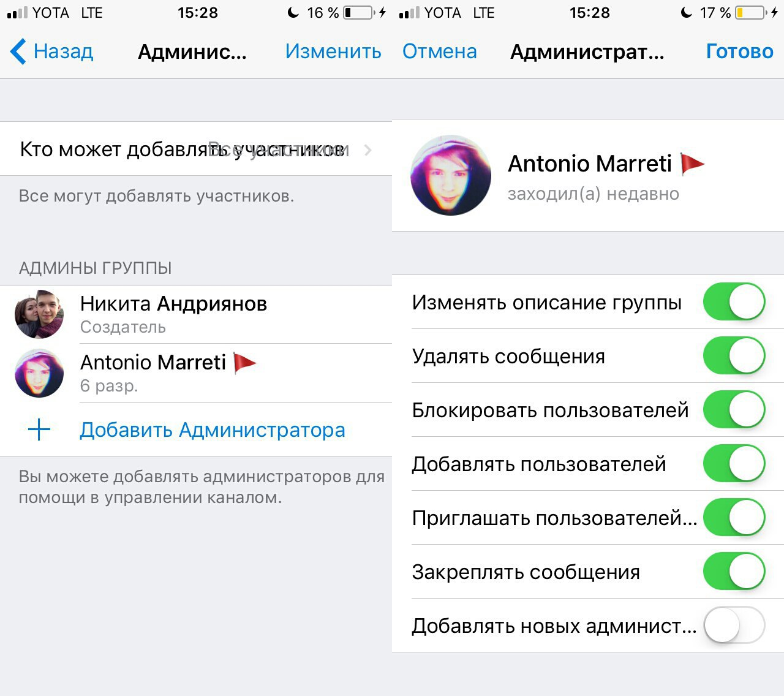Tap the back chevron next to Назад

coord(18,51)
